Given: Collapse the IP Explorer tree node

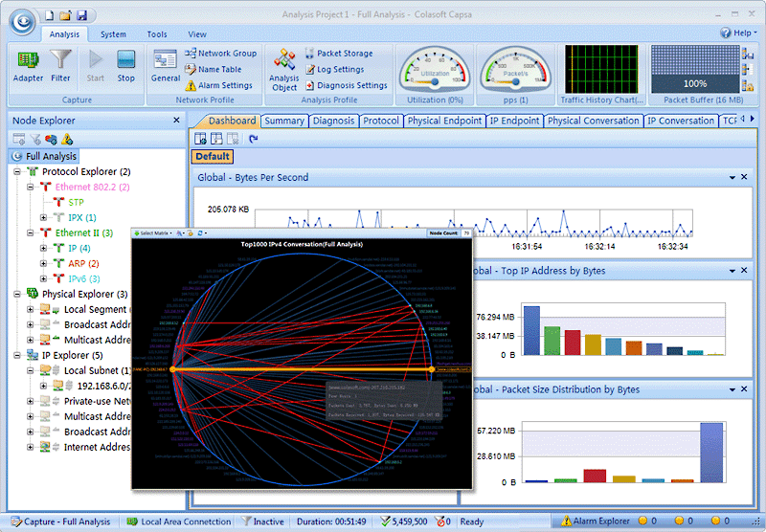Looking at the screenshot, I should click(x=17, y=355).
